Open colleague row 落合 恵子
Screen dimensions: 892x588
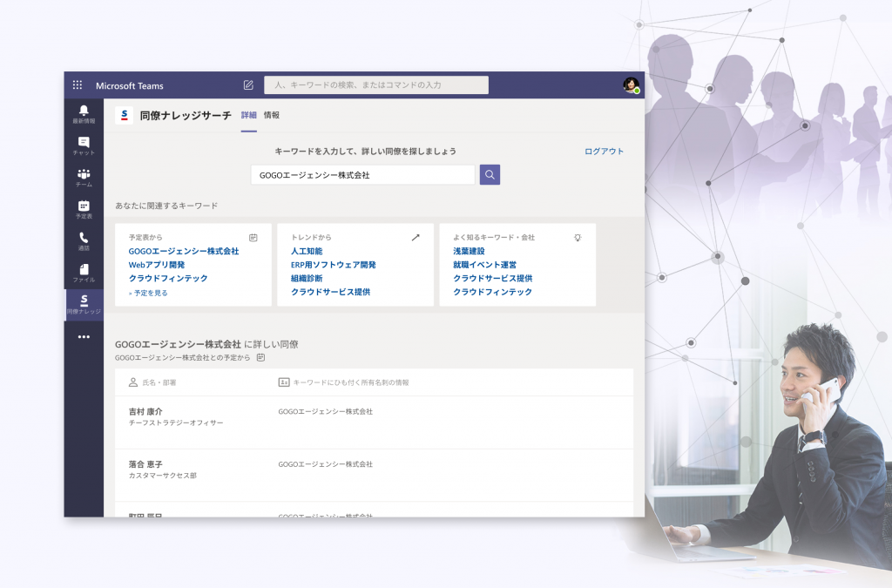[374, 476]
